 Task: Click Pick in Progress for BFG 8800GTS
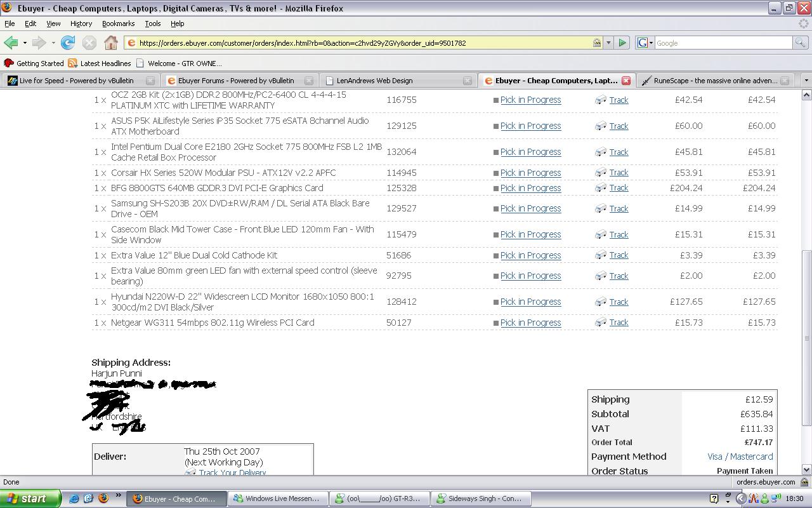[x=530, y=188]
